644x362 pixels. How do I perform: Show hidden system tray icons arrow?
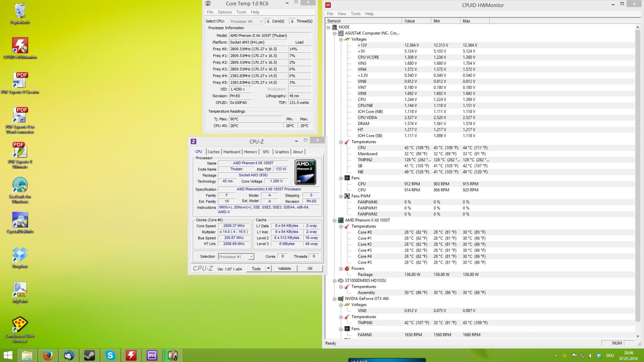[556, 356]
